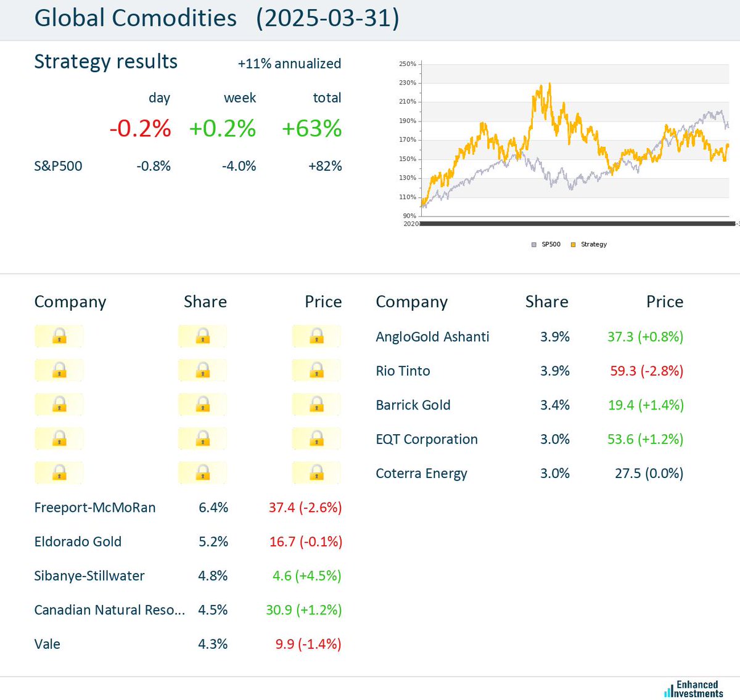
Task: Click Rio Tinto price '59.3 (-2.8%)'
Action: point(647,371)
